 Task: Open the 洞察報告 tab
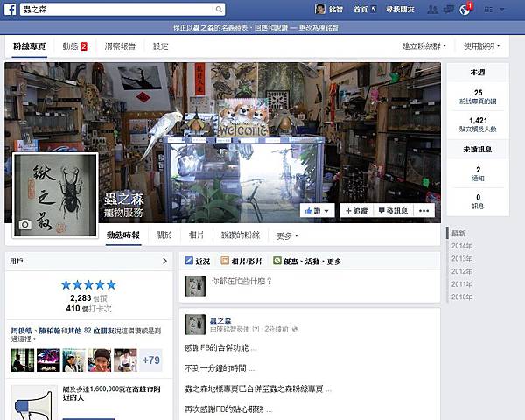[x=120, y=46]
